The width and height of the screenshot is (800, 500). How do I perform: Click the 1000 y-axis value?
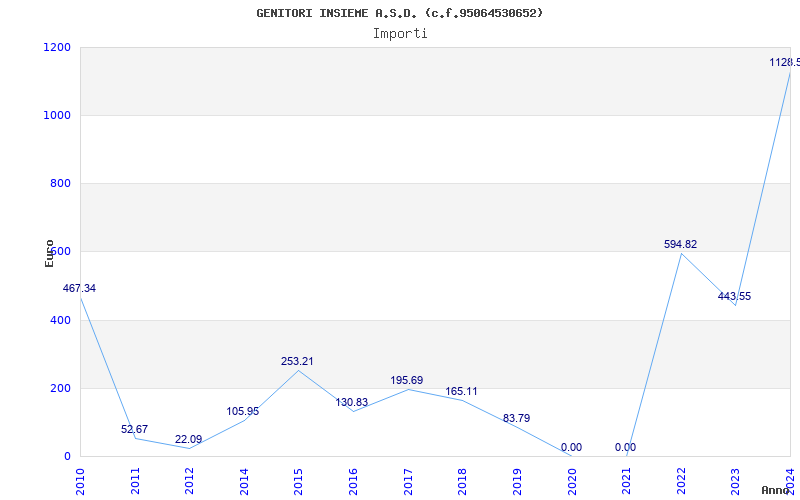(57, 115)
